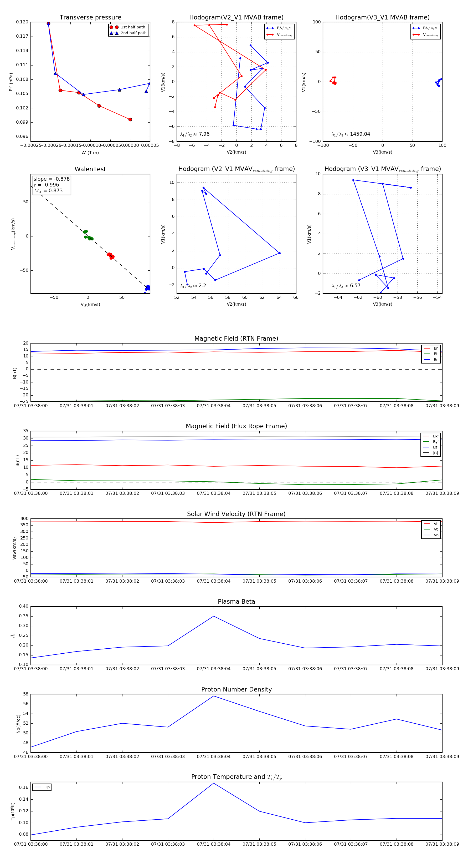The height and width of the screenshot is (868, 473).
Task: Click '2nd half path' legend entry
Action: tap(128, 33)
